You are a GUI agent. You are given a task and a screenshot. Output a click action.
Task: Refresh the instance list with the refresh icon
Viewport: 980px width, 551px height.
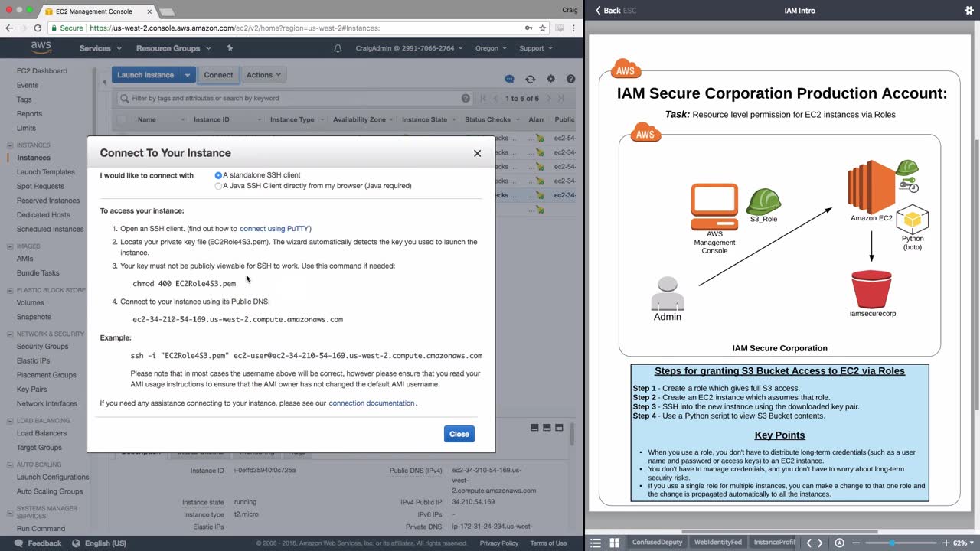pyautogui.click(x=530, y=79)
